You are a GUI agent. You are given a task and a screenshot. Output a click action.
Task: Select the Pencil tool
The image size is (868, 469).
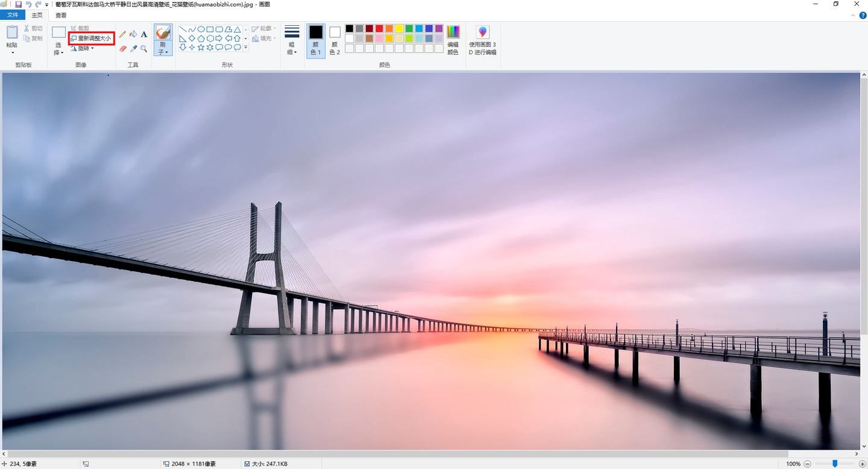point(123,34)
